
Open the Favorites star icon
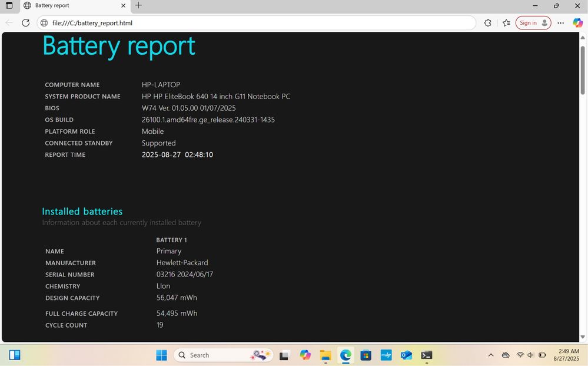pyautogui.click(x=506, y=23)
